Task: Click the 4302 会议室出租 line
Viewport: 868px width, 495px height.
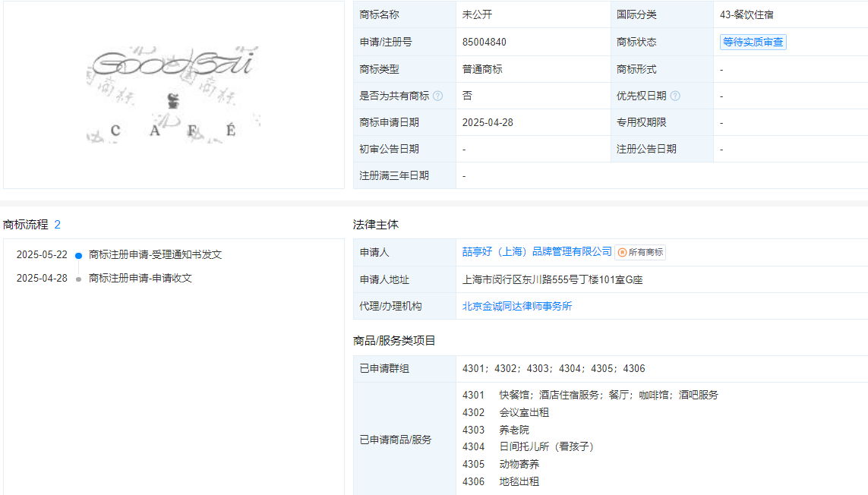Action: click(x=506, y=412)
